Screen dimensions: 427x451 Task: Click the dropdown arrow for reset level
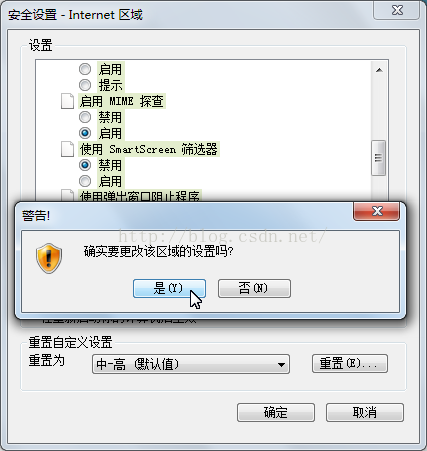pos(281,364)
